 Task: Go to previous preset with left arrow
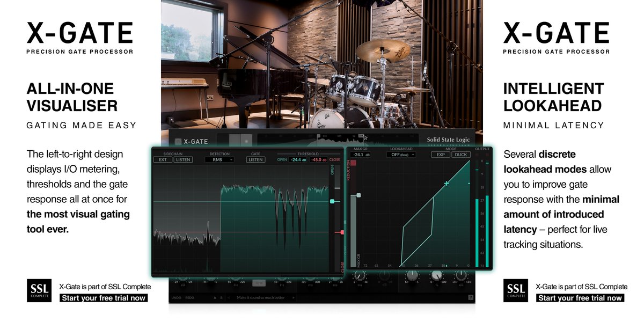coord(229,298)
